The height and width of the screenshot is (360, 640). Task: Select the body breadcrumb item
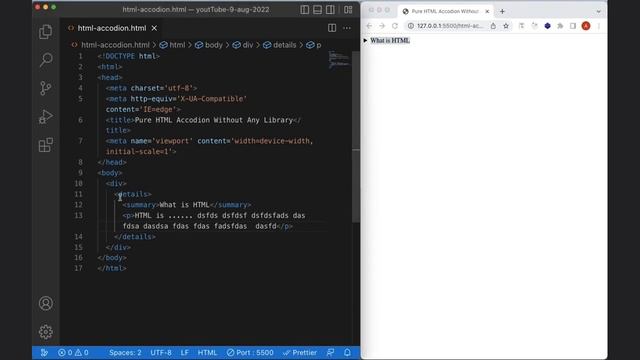(209, 45)
